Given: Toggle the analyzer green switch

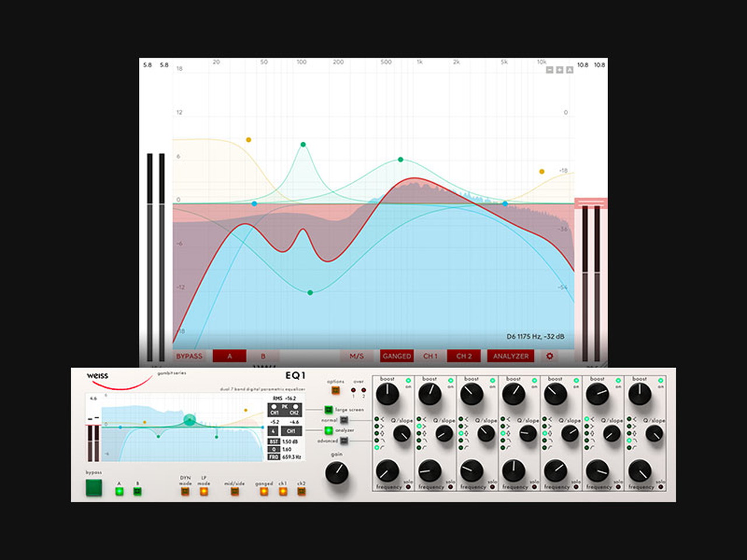Looking at the screenshot, I should pos(329,430).
